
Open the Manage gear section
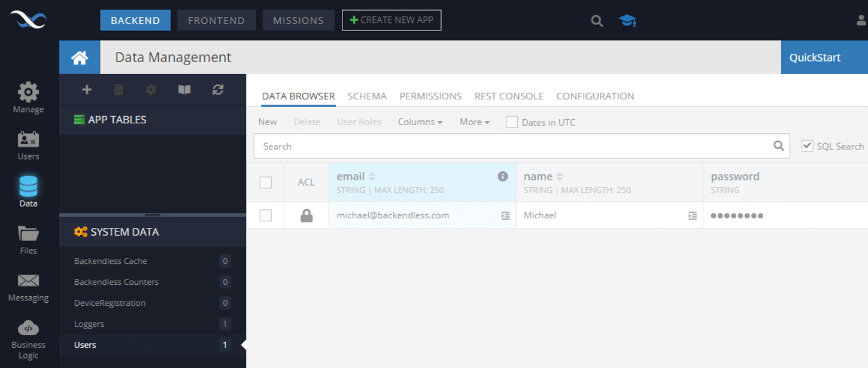28,98
